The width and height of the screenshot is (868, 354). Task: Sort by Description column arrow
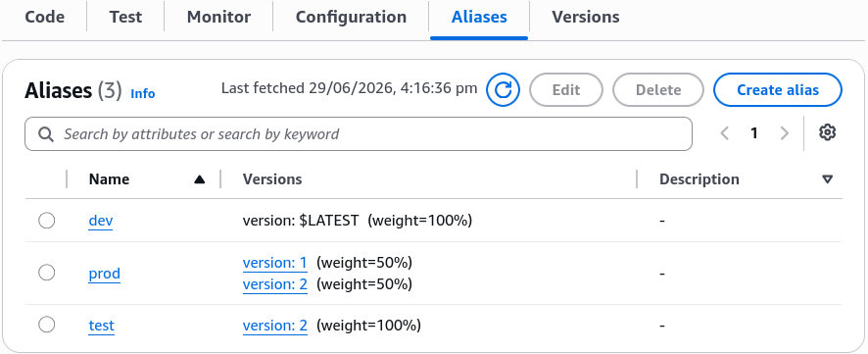click(x=828, y=179)
